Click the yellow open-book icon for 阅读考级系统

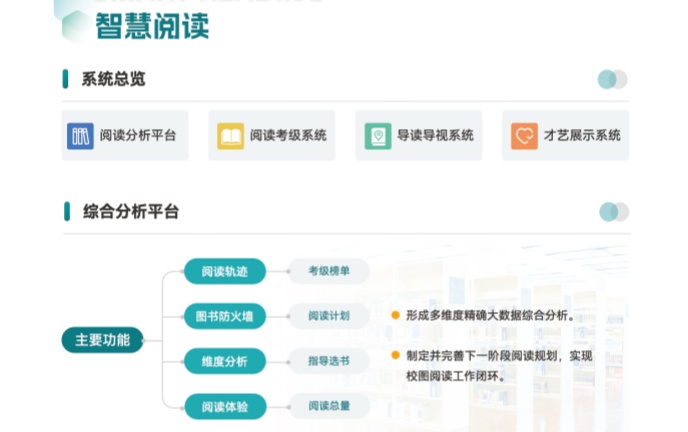point(231,136)
